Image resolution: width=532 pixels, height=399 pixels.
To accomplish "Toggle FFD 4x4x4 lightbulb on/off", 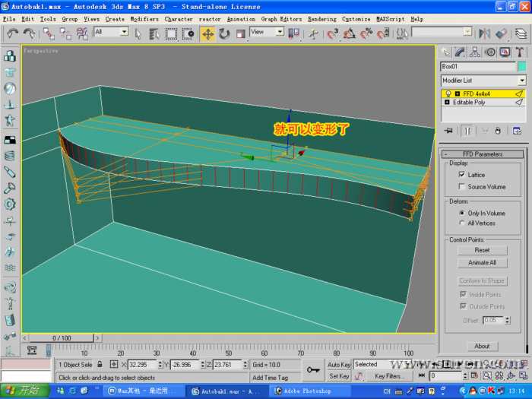I will point(448,93).
